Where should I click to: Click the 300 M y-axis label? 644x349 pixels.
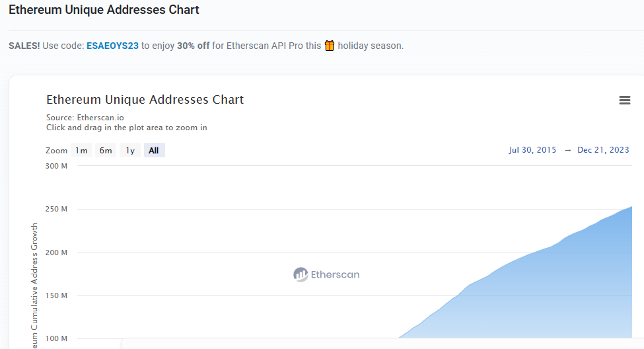click(56, 166)
